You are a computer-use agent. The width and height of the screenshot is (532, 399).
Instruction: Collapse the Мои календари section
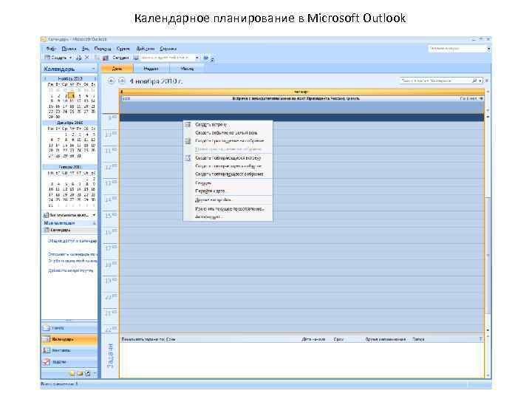pos(94,223)
